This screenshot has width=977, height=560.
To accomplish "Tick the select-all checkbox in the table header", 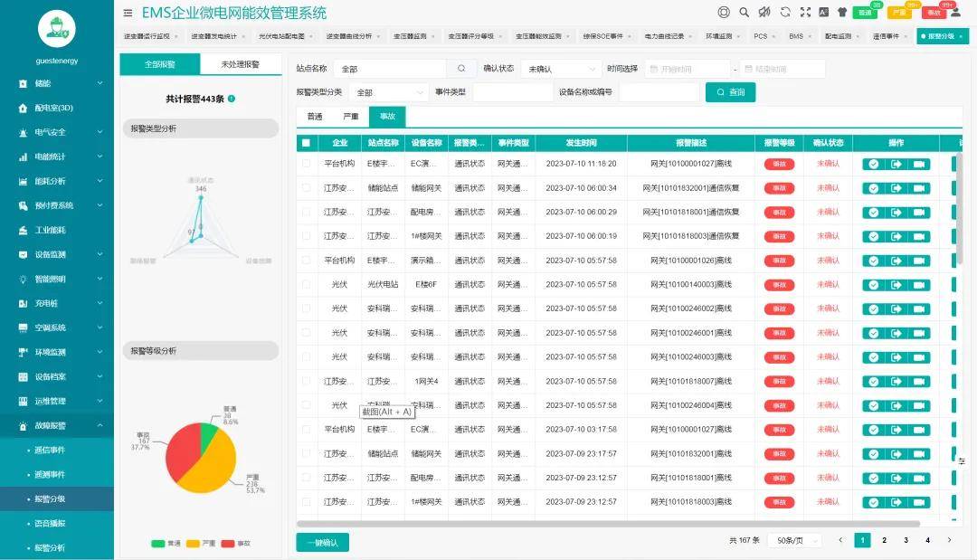I will [x=306, y=143].
